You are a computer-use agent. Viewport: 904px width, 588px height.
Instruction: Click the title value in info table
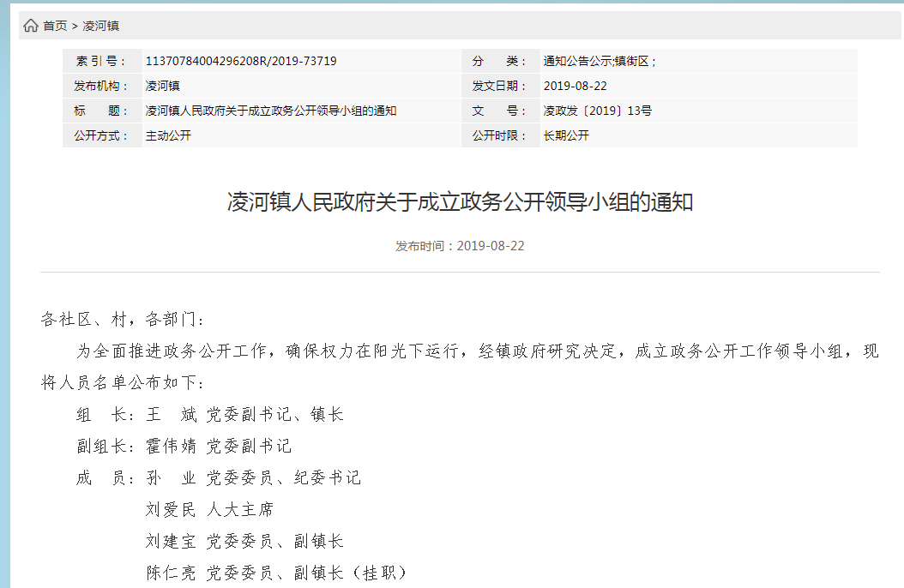271,111
